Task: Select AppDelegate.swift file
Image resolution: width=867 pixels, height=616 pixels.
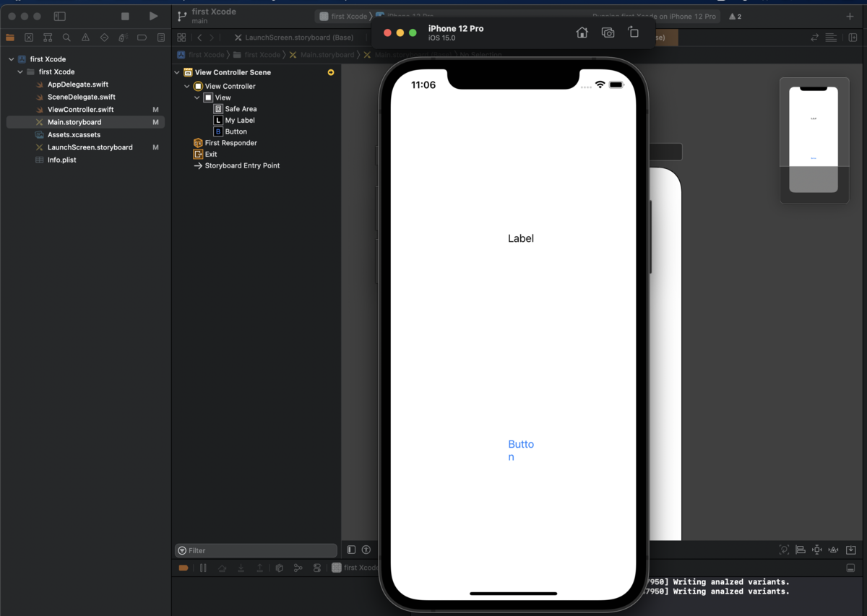Action: (77, 84)
